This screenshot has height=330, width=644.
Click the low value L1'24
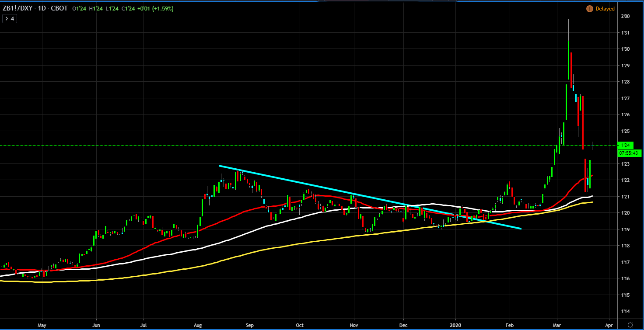point(112,8)
